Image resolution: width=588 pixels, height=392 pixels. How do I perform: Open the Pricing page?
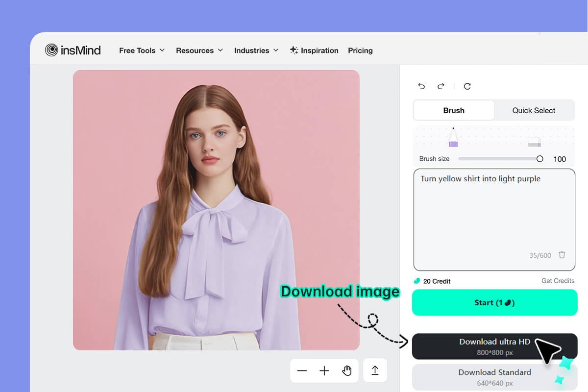click(x=360, y=50)
